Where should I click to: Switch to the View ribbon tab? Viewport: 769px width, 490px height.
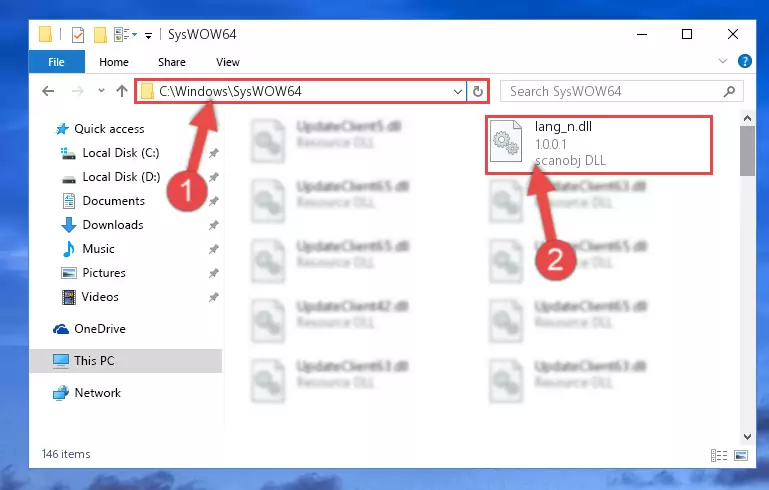228,62
